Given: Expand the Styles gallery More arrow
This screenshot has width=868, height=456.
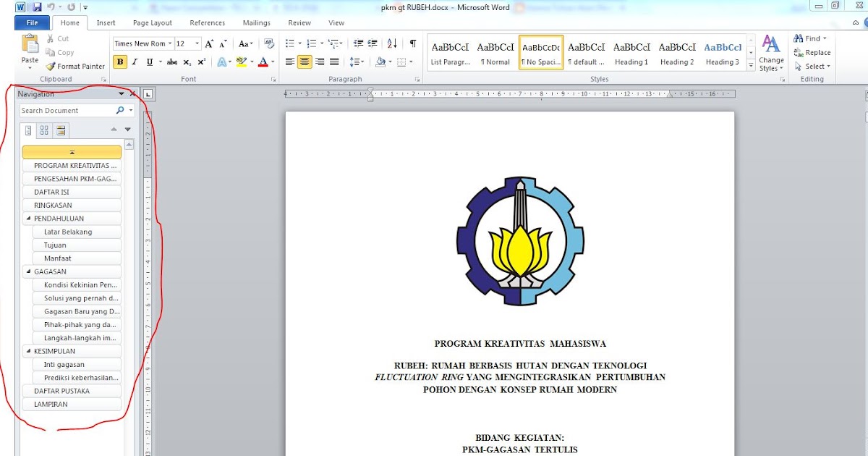Looking at the screenshot, I should 750,67.
